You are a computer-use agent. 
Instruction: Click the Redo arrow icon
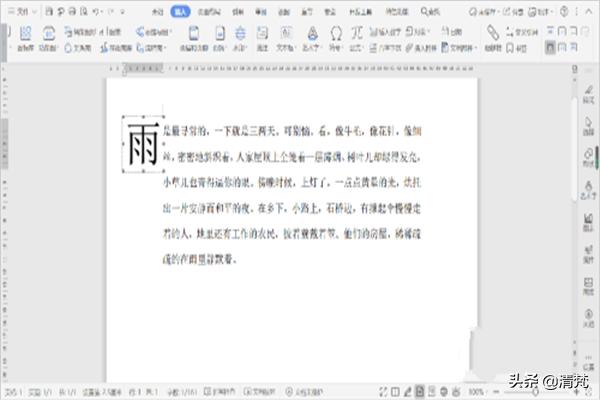click(111, 12)
